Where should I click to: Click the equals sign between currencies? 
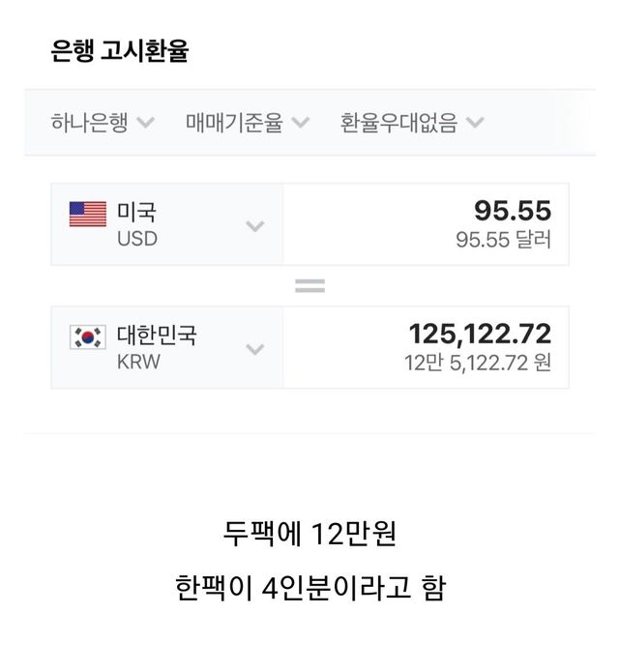(309, 286)
